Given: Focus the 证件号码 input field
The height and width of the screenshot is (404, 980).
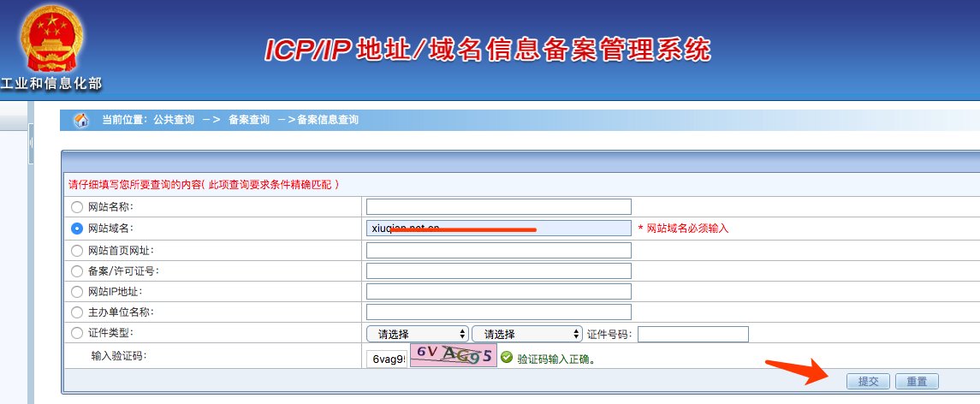Looking at the screenshot, I should [x=693, y=334].
